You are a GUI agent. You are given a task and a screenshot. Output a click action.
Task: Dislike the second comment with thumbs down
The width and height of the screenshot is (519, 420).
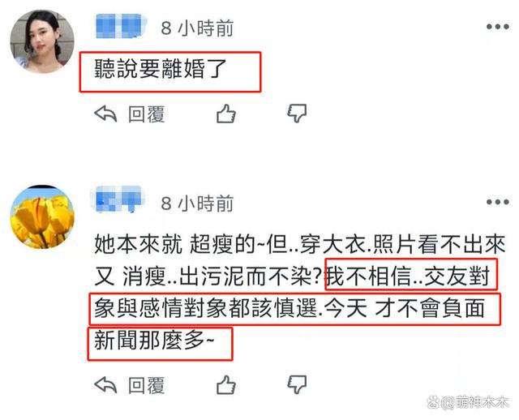click(297, 384)
